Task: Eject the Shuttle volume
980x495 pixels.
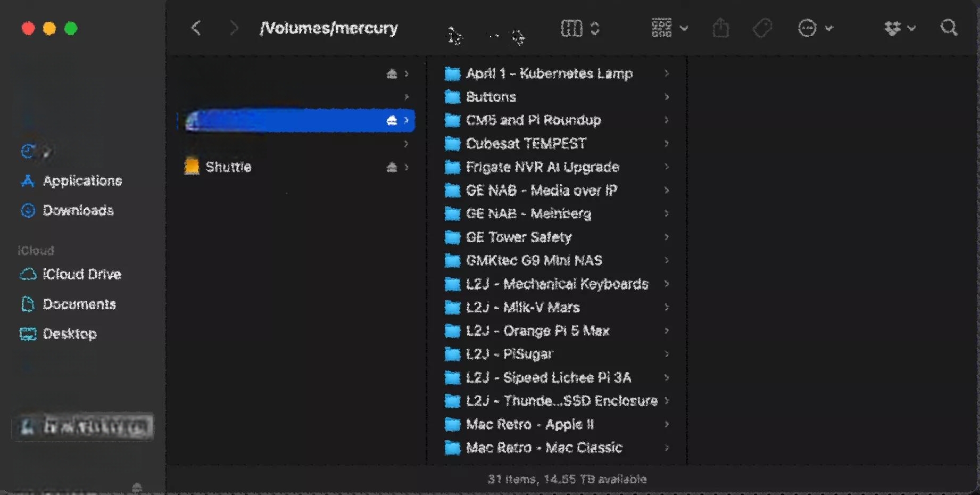Action: point(392,167)
